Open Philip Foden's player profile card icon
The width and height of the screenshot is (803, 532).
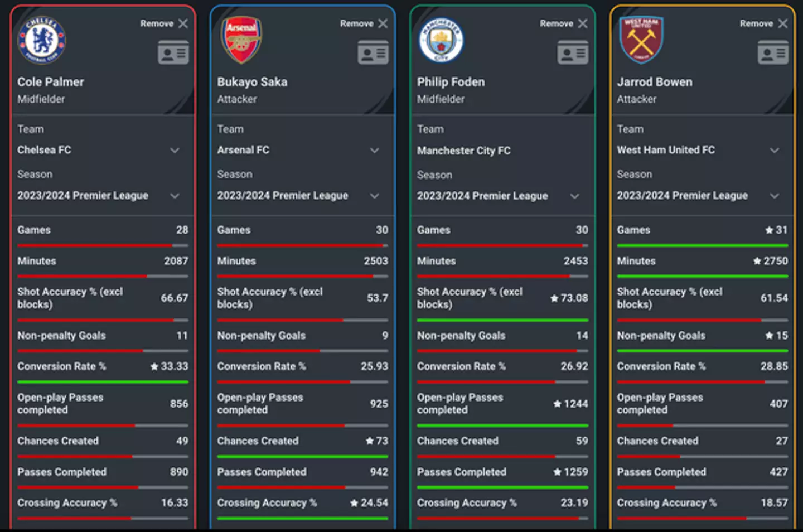[573, 53]
